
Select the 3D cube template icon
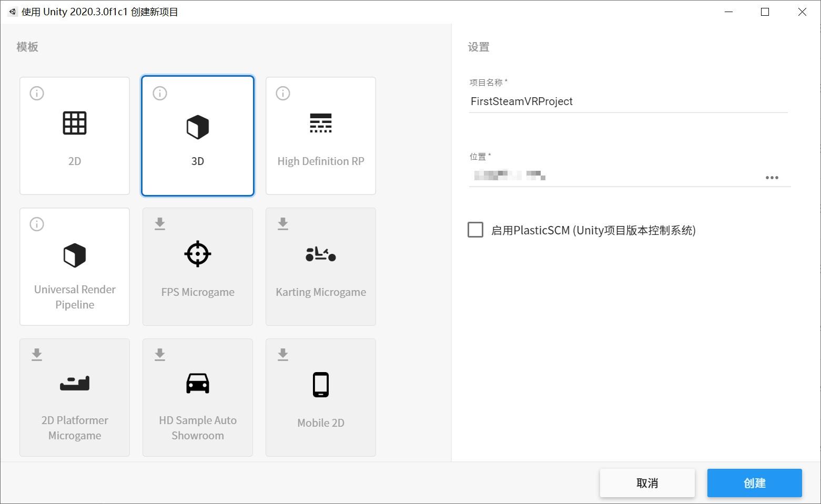point(198,127)
